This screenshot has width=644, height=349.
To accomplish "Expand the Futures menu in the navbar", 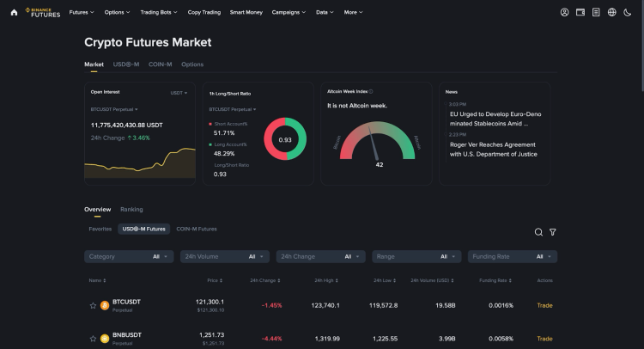I will pos(82,12).
